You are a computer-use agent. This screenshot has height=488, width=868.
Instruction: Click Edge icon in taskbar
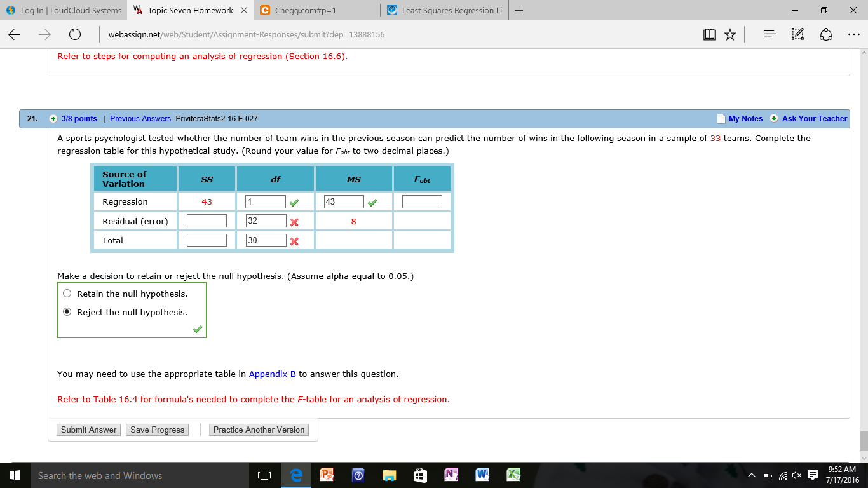(x=296, y=475)
